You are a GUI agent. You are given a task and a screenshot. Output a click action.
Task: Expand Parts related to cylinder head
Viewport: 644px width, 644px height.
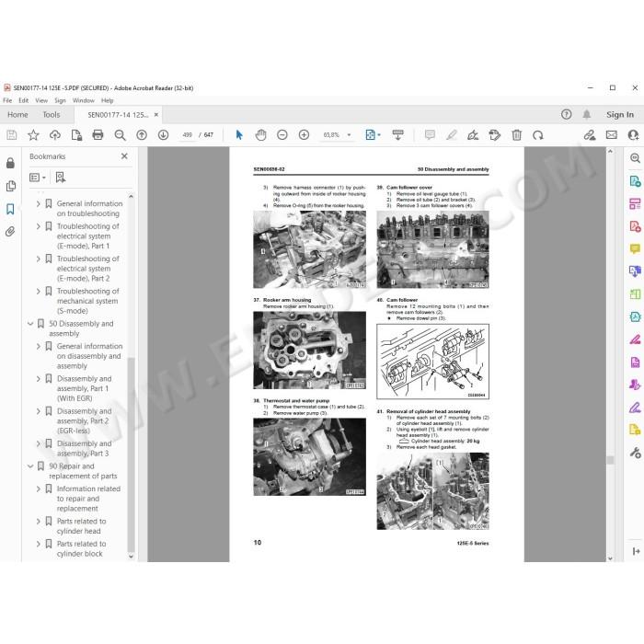coord(39,522)
